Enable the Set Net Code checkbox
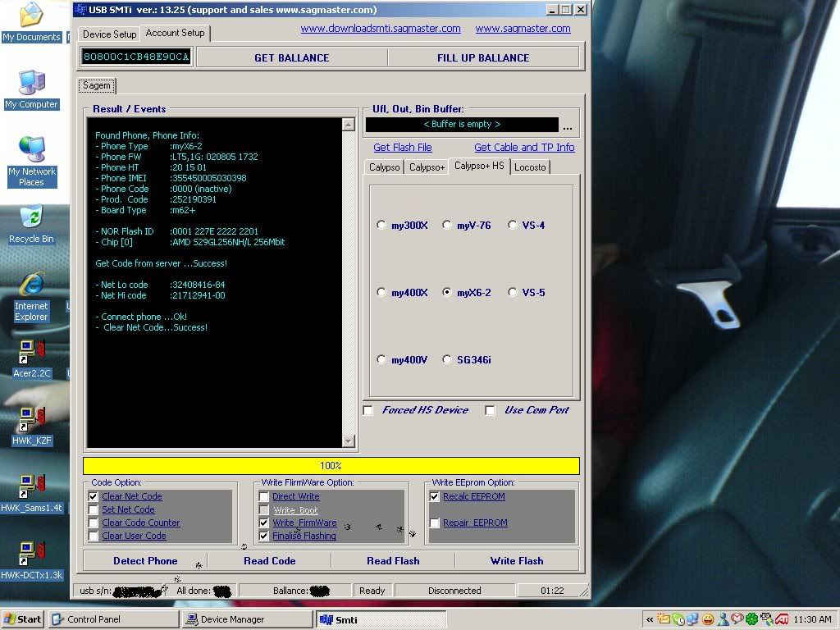 pos(94,509)
